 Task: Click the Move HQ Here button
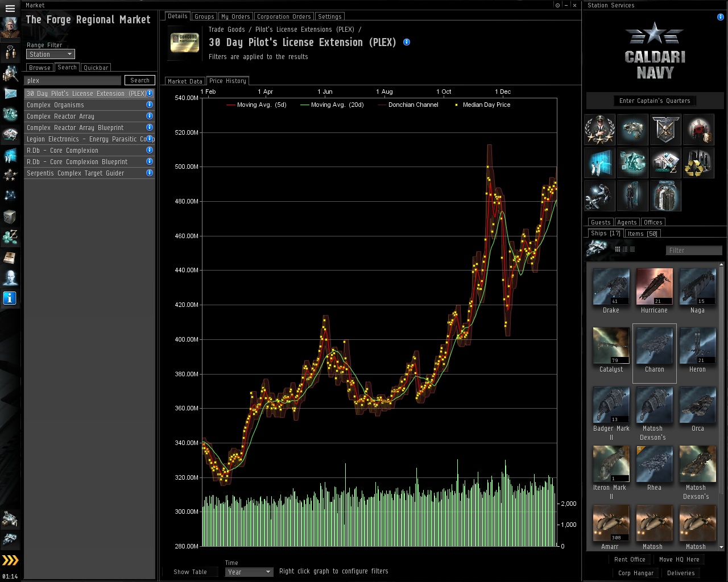pyautogui.click(x=679, y=560)
